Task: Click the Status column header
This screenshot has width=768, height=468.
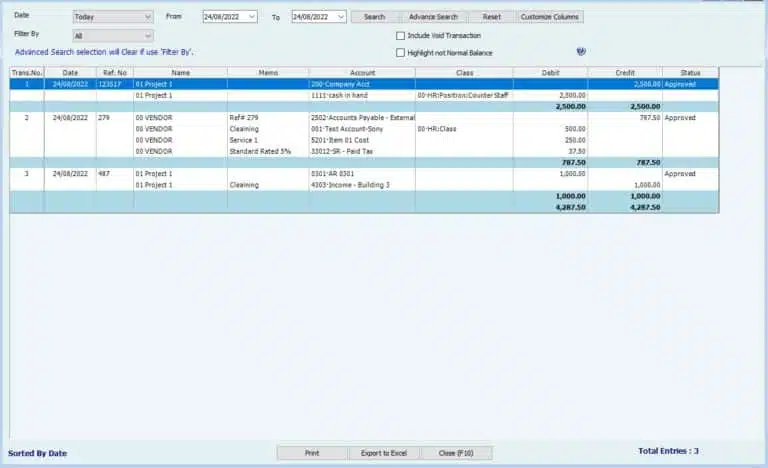Action: coord(690,72)
